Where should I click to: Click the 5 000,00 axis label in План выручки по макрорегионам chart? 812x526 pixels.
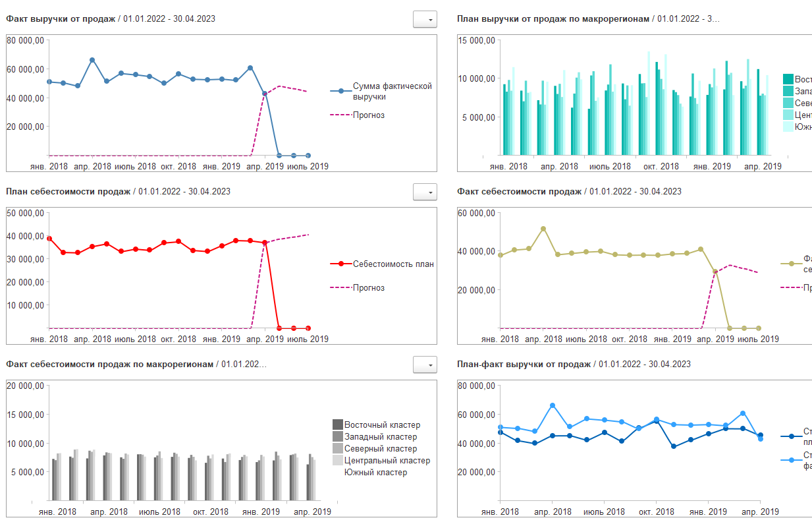478,117
